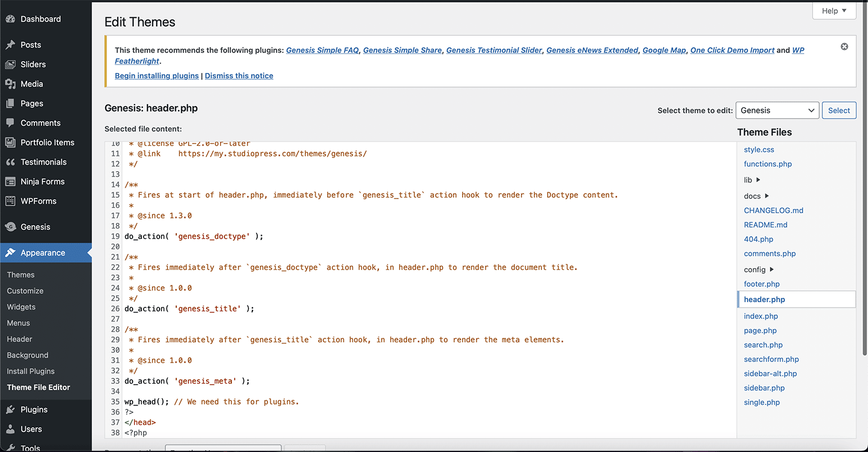Click the wp_head() code line
Viewport: 868px width, 452px height.
click(x=211, y=401)
